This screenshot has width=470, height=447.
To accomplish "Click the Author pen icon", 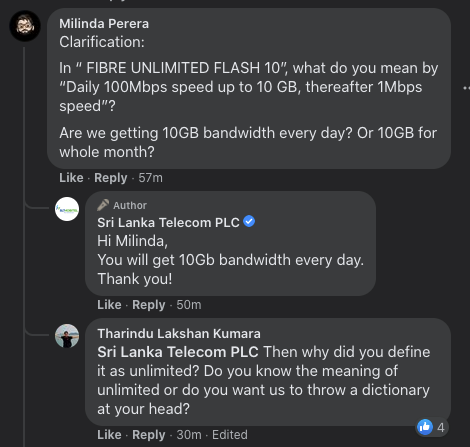I will tap(103, 205).
